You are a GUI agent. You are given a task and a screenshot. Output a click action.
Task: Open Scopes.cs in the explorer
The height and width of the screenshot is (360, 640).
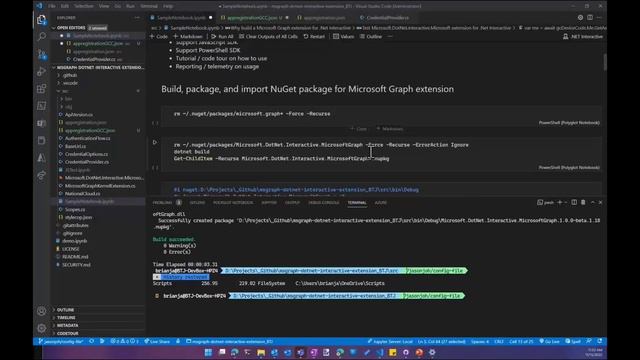point(75,209)
